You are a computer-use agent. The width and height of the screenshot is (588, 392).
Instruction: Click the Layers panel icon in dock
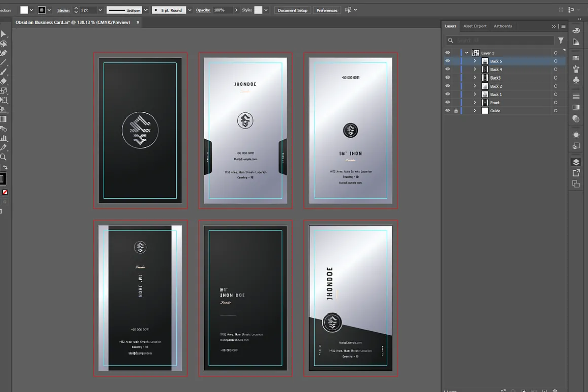[576, 162]
